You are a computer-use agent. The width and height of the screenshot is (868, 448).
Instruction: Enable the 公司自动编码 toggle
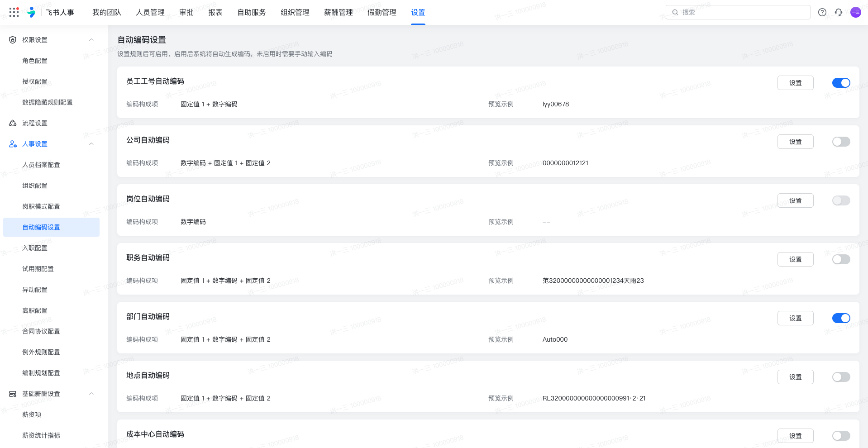(x=841, y=142)
